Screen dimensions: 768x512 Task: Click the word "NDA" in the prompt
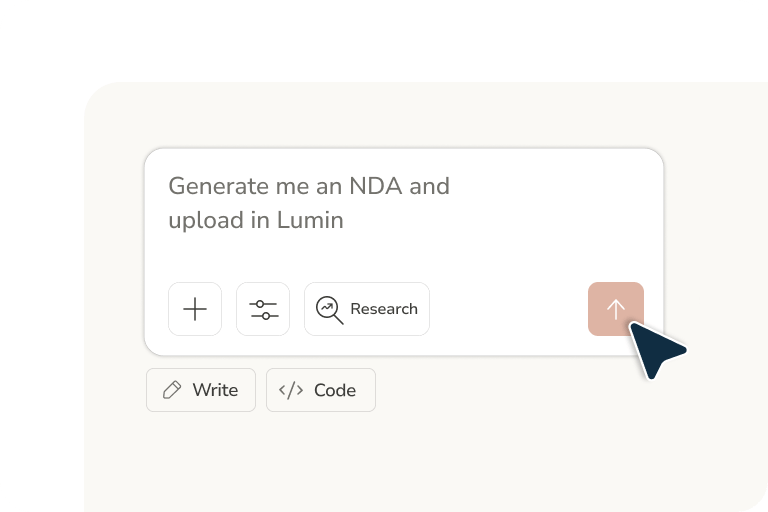coord(374,186)
